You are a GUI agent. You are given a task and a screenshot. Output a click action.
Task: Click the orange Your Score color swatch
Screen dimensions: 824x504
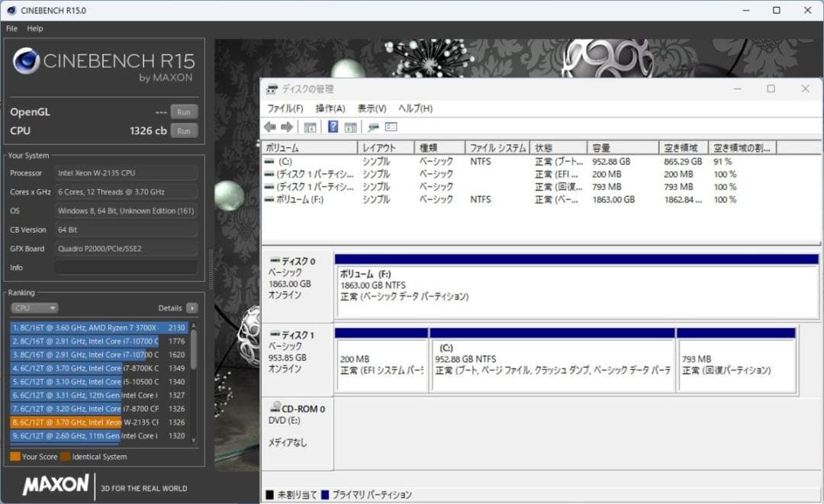click(x=14, y=456)
